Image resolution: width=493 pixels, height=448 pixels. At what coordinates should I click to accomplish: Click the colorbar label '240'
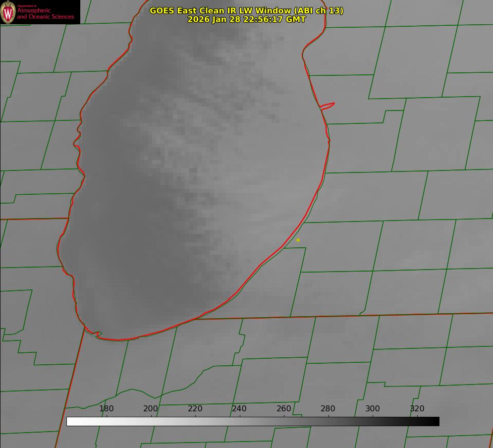(x=239, y=408)
